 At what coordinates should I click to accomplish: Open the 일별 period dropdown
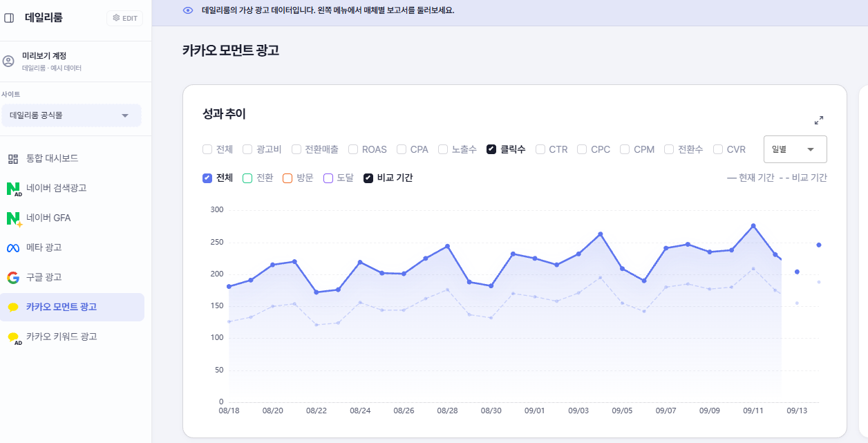click(795, 149)
